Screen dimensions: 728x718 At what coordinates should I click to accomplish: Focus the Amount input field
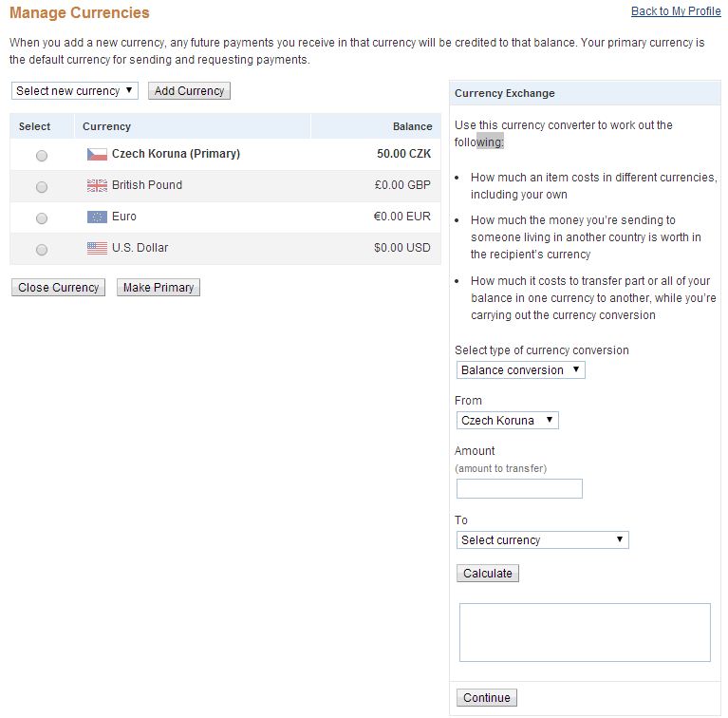coord(519,489)
